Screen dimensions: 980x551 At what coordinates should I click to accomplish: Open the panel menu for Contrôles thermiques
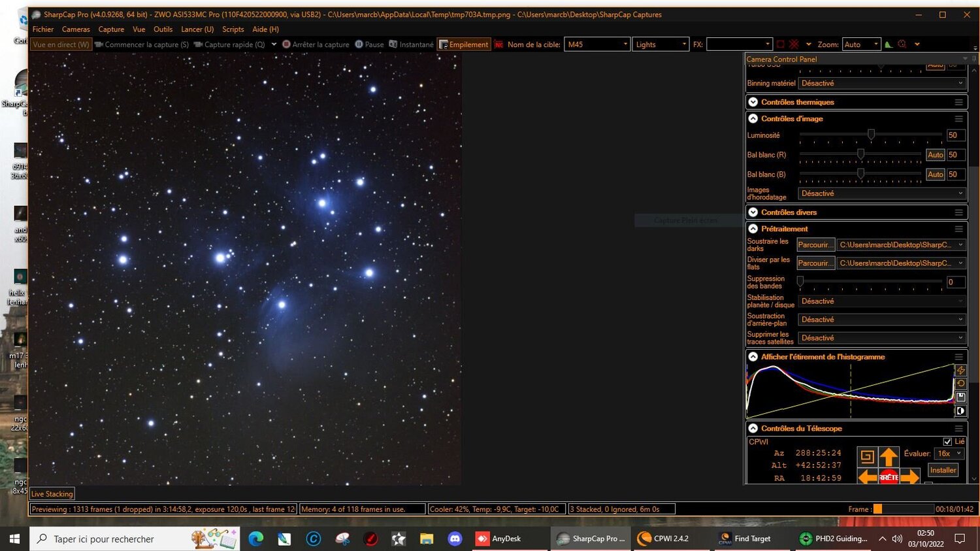958,102
